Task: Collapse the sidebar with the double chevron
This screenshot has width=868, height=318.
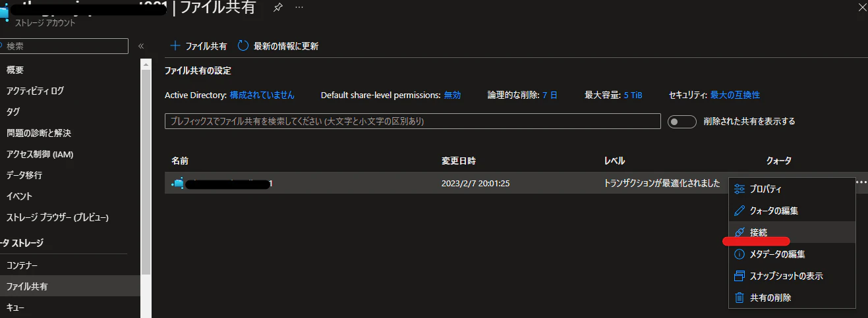Action: coord(140,46)
